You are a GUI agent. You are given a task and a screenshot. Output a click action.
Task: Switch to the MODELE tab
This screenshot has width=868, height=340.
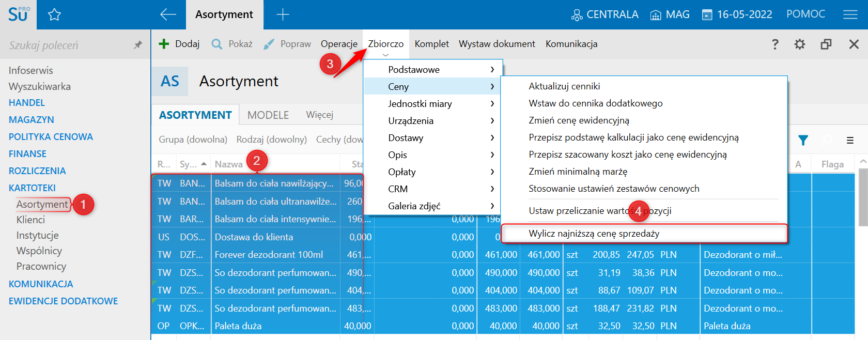(268, 115)
